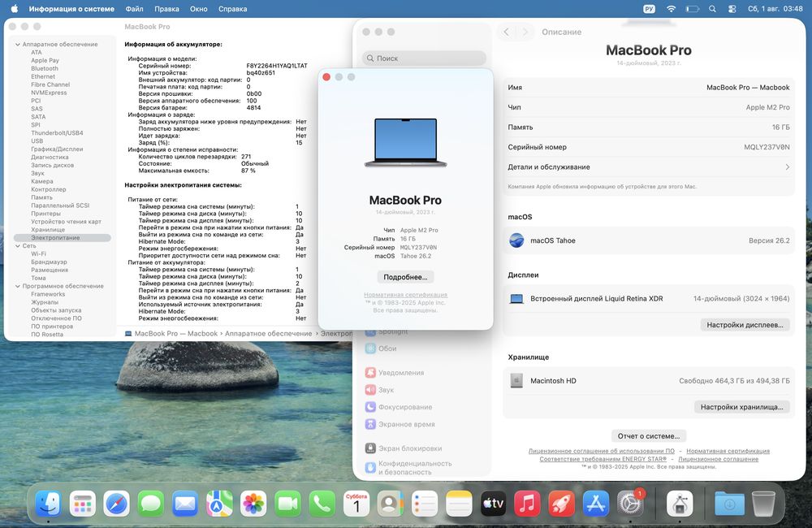Open the Справка menu
Viewport: 812px width, 528px height.
click(x=232, y=9)
